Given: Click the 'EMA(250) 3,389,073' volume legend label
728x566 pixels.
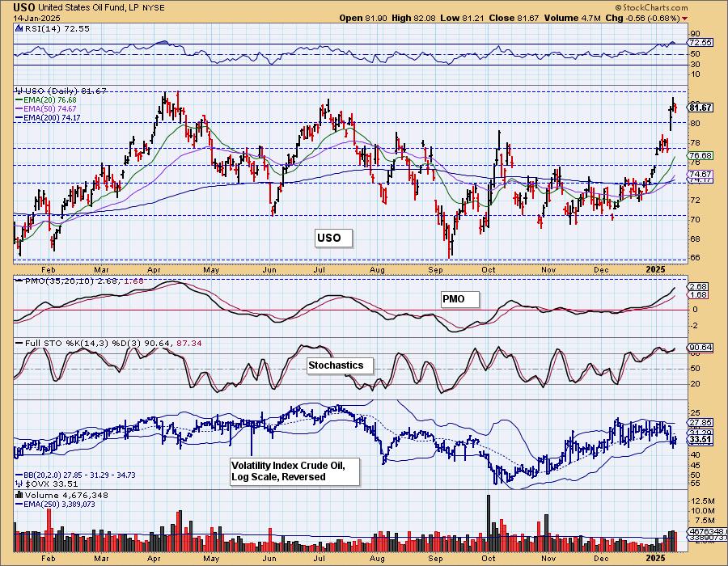Looking at the screenshot, I should 55,504.
